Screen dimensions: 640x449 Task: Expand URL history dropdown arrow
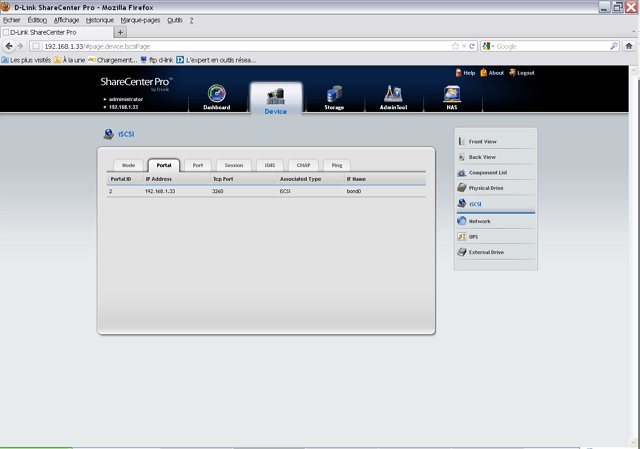click(x=464, y=47)
